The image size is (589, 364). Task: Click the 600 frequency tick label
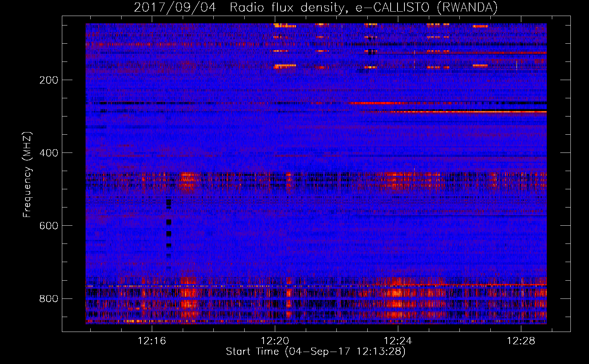pyautogui.click(x=49, y=226)
